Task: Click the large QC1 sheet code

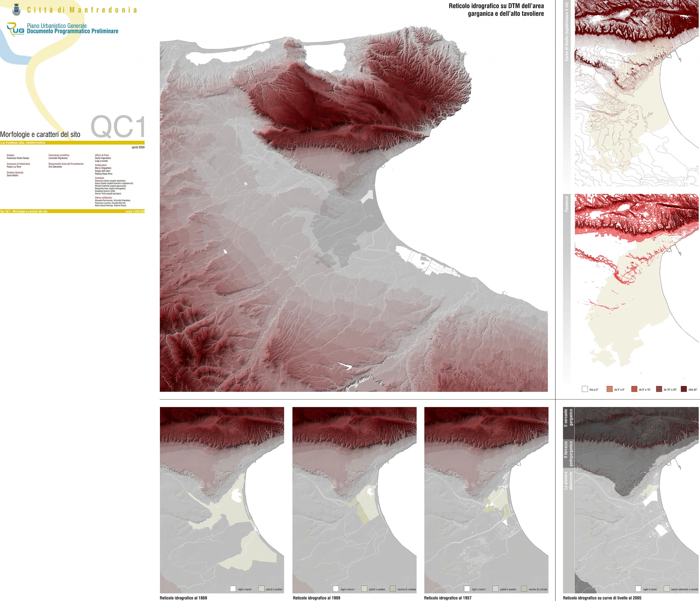Action: tap(118, 127)
